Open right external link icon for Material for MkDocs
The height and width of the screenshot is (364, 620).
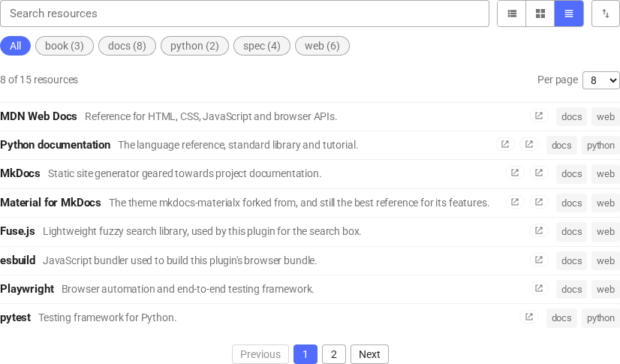tap(539, 202)
